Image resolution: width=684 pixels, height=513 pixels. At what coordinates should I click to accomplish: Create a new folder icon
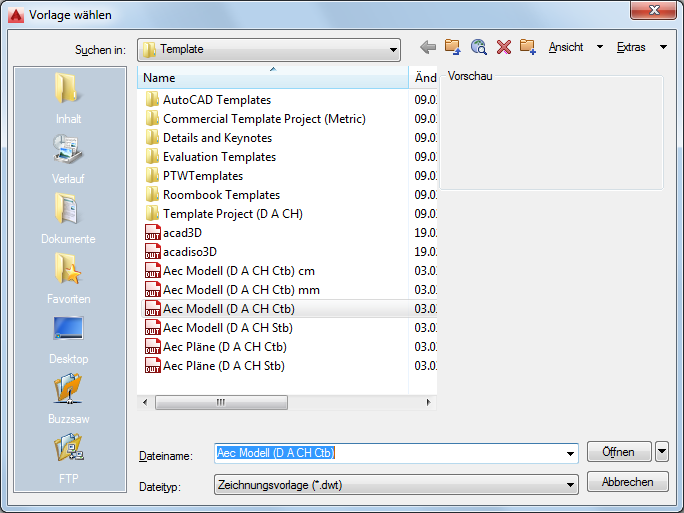point(528,47)
